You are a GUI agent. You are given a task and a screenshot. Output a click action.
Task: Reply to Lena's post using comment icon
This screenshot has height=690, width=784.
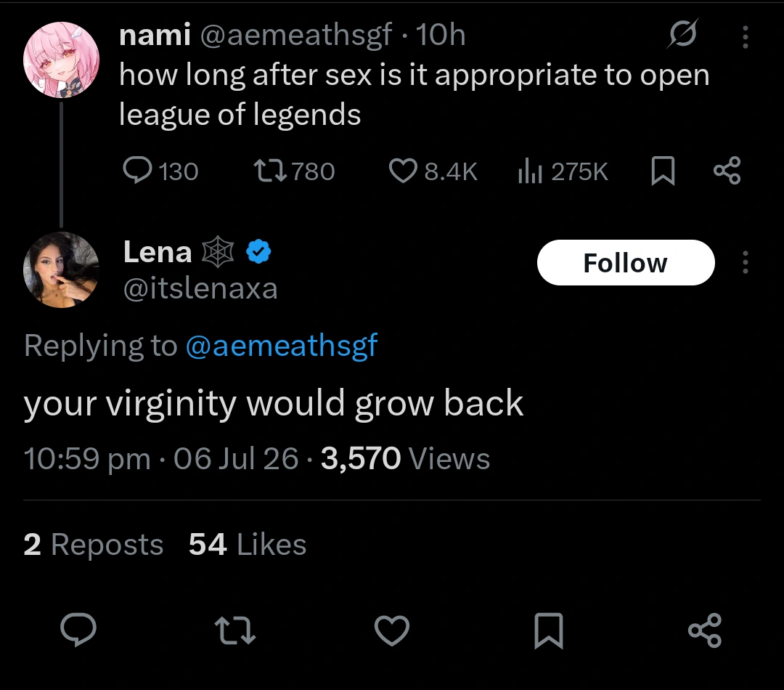[78, 630]
